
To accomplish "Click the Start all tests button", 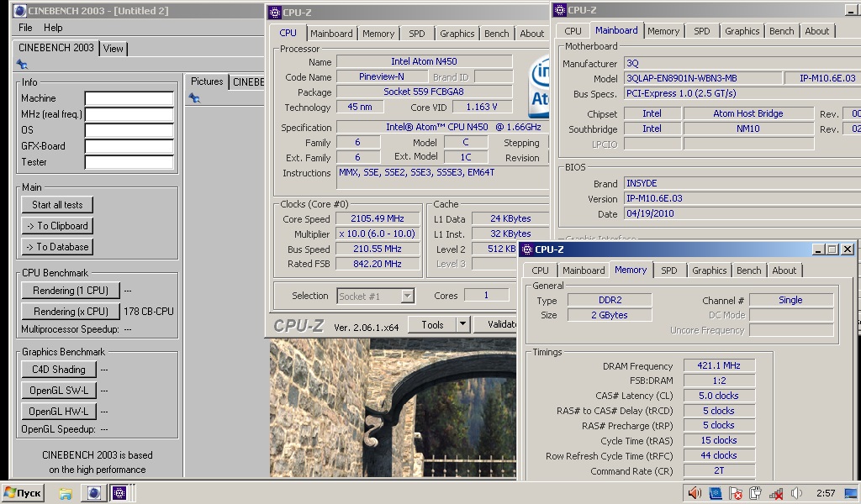I will [x=57, y=205].
